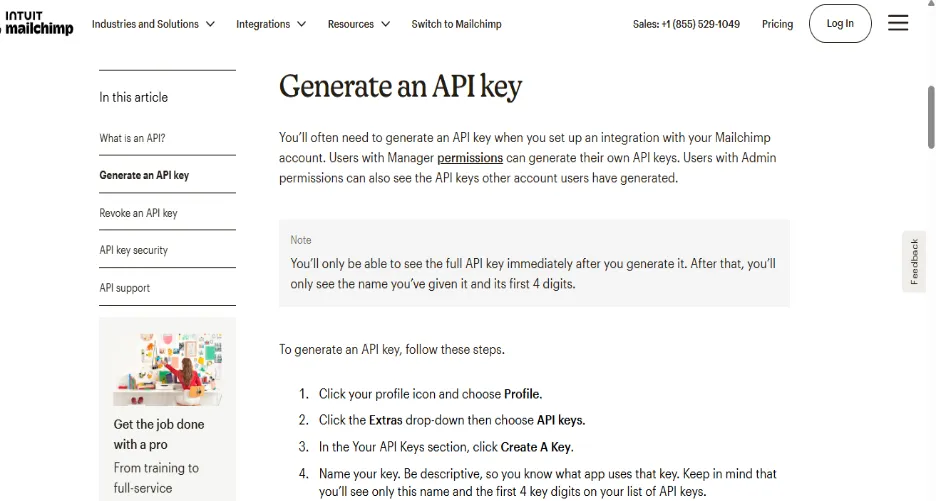The width and height of the screenshot is (936, 501).
Task: Click the Log In button
Action: (x=840, y=23)
